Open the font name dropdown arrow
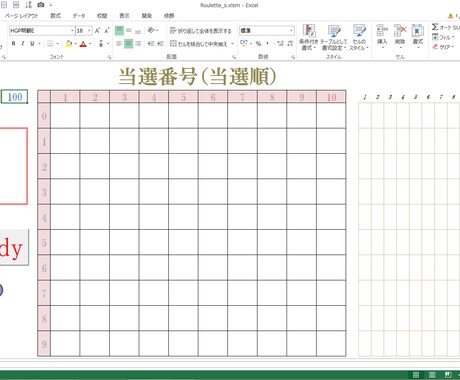The image size is (460, 380). pos(72,31)
